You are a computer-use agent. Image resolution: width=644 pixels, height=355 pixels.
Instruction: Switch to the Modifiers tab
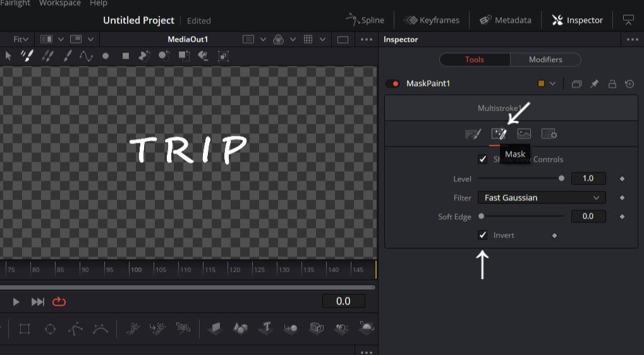tap(545, 59)
